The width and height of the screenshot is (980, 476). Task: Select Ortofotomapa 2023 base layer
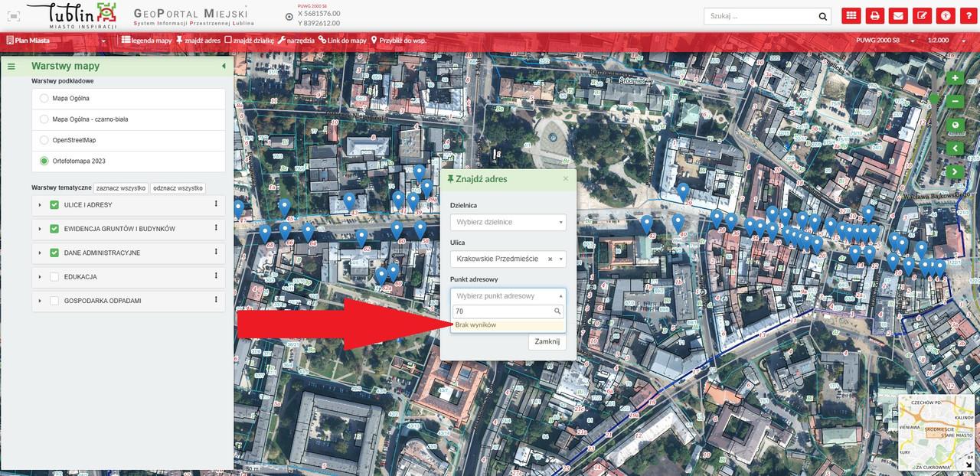[x=44, y=161]
